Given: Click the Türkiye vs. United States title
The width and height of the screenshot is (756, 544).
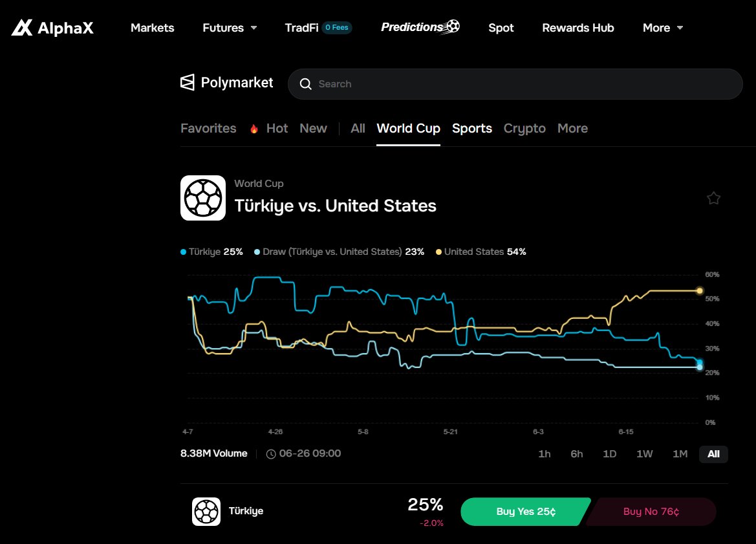Looking at the screenshot, I should (335, 206).
